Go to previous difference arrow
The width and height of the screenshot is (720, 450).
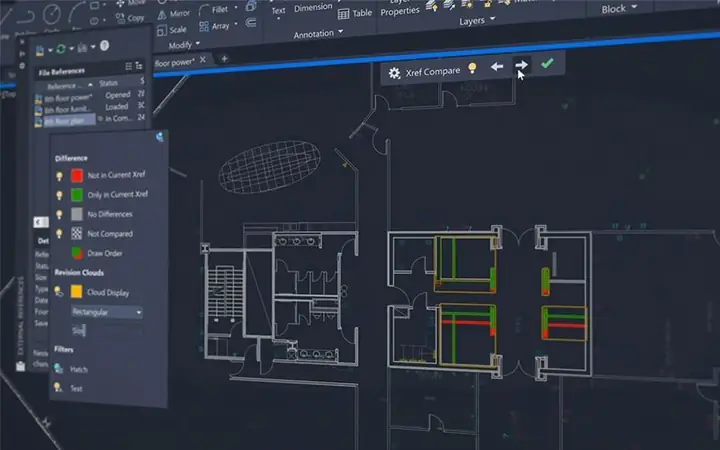coord(497,67)
